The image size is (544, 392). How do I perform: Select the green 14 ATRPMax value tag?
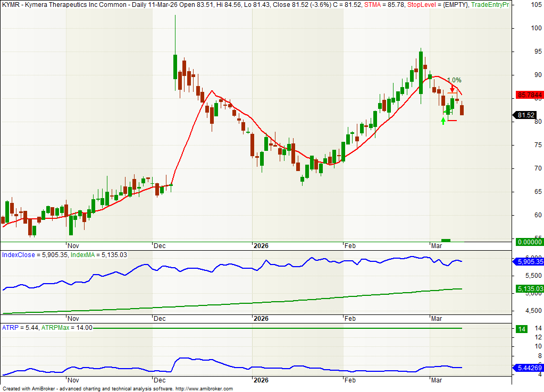tap(522, 329)
